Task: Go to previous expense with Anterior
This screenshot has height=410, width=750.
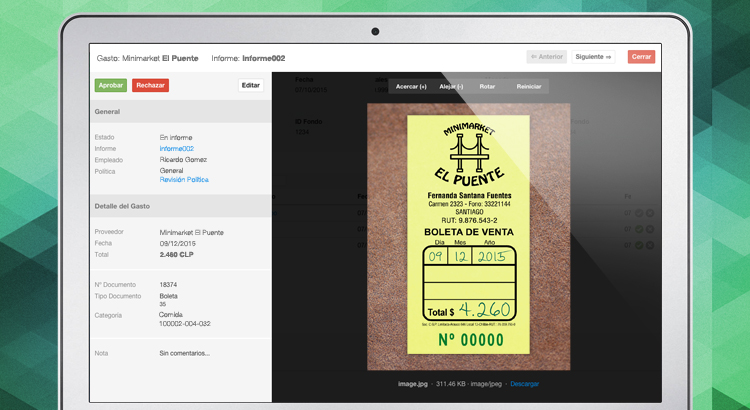Action: [546, 57]
